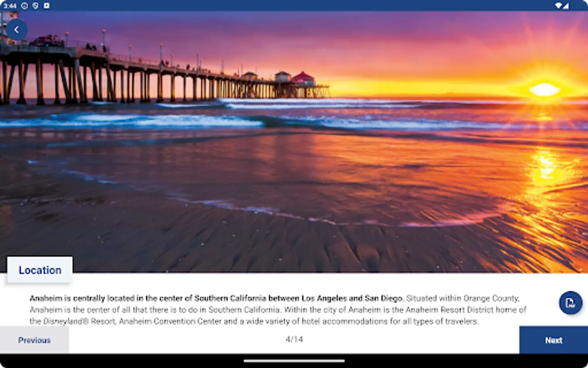The width and height of the screenshot is (588, 368).
Task: Select the Location section label
Action: coord(40,270)
